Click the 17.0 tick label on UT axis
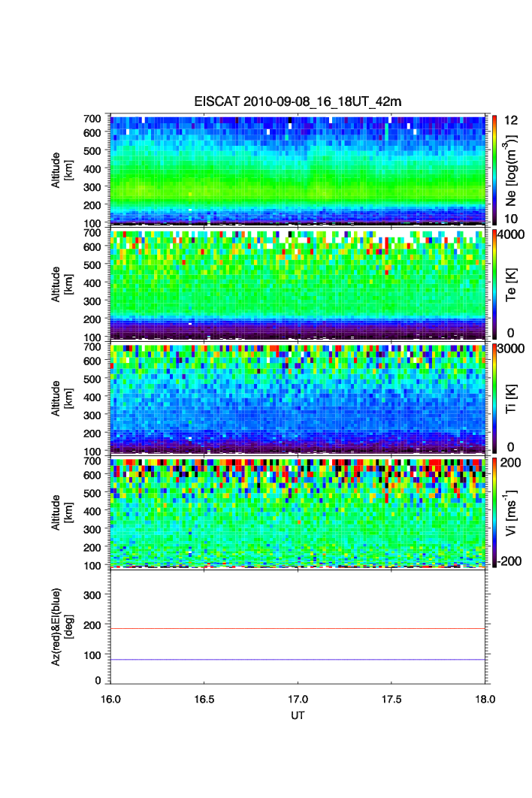Image resolution: width=532 pixels, height=798 pixels. click(298, 699)
